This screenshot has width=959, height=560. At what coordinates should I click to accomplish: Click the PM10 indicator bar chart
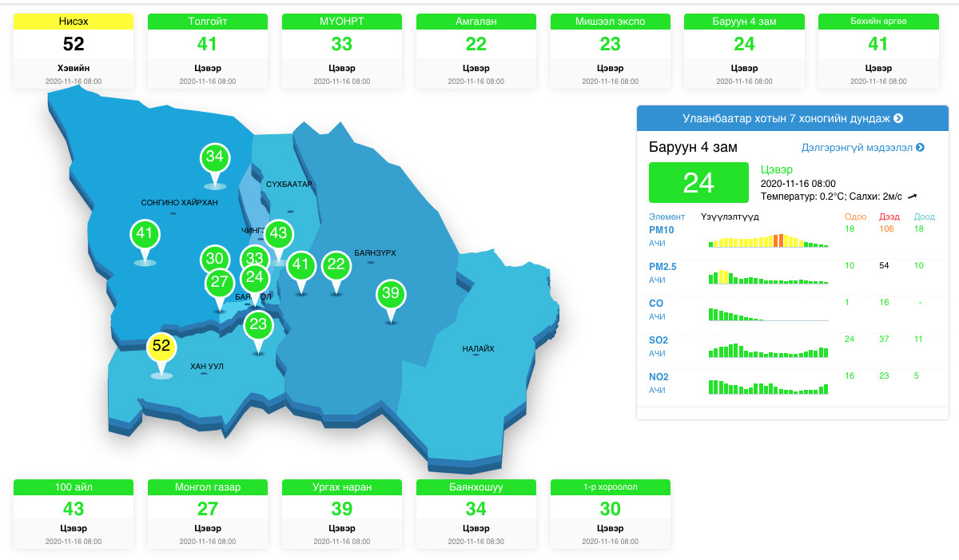point(768,240)
